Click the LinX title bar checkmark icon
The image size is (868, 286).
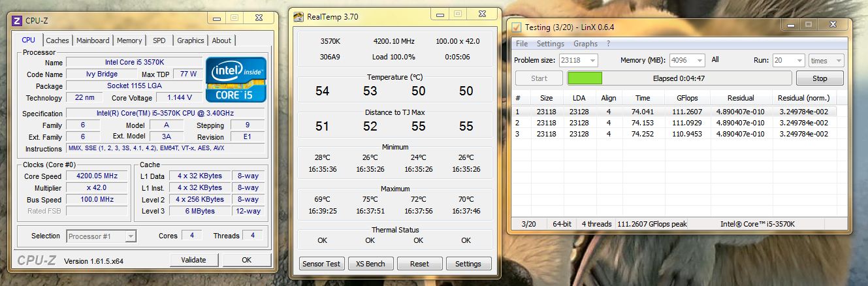click(517, 27)
